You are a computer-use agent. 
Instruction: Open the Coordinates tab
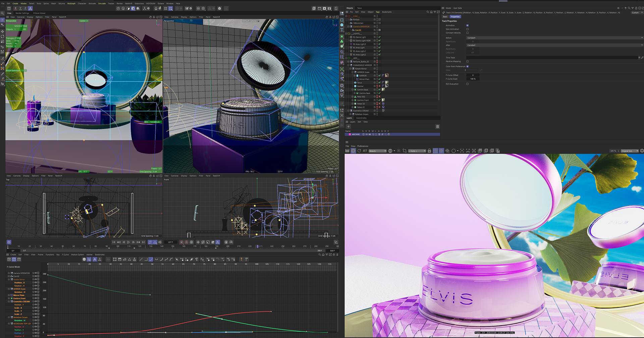coord(361,118)
